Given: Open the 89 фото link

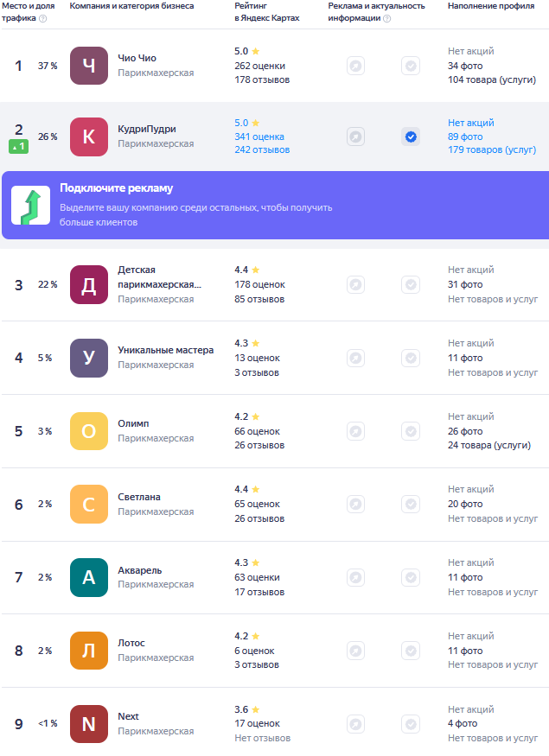Looking at the screenshot, I should [x=465, y=137].
